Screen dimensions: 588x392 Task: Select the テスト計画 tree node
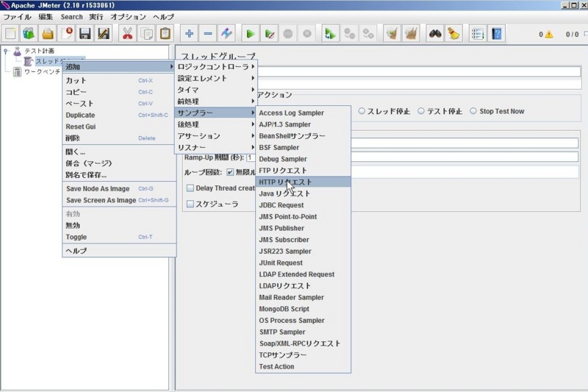(40, 51)
